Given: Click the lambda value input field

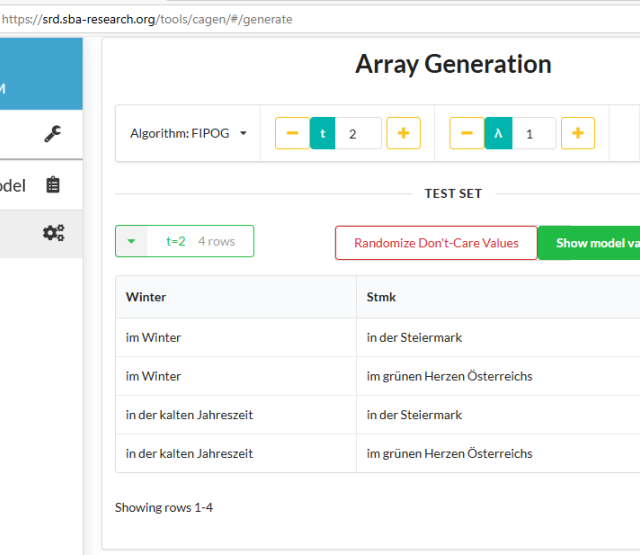Looking at the screenshot, I should pos(534,133).
